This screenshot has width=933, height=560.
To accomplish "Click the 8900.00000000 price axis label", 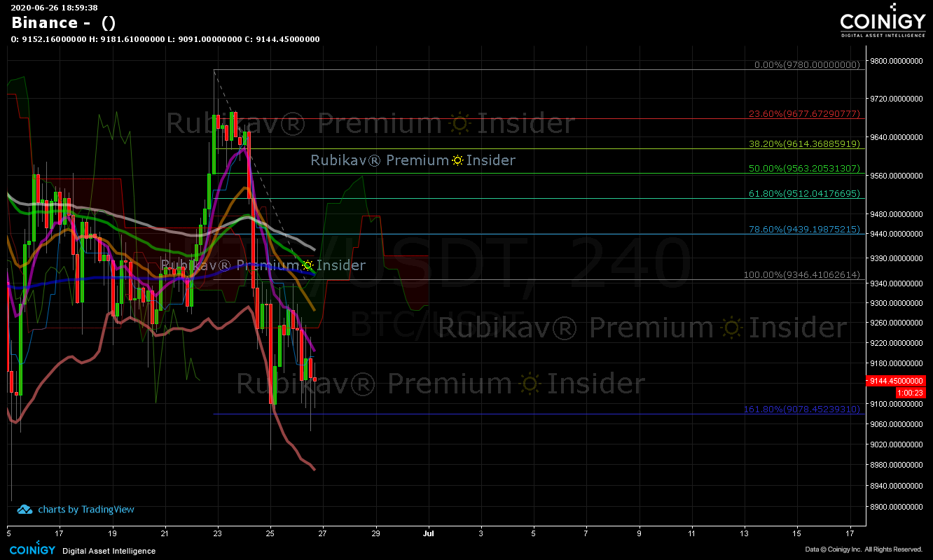I will coord(897,506).
